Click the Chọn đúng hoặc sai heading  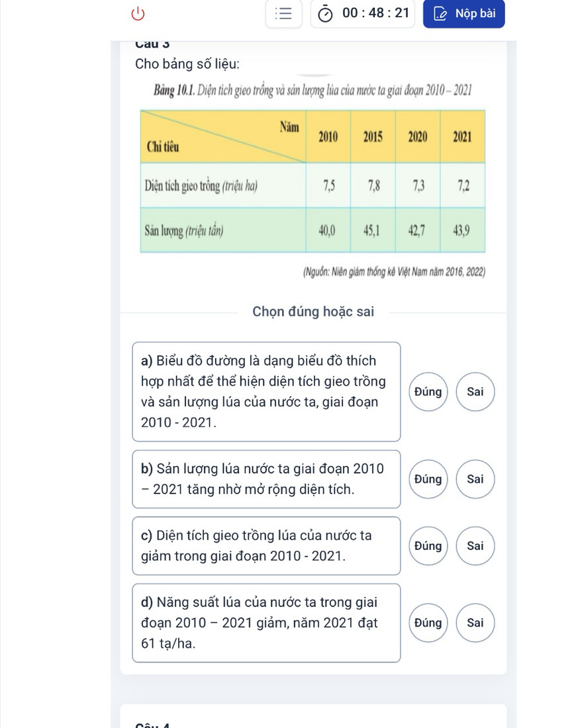[313, 311]
